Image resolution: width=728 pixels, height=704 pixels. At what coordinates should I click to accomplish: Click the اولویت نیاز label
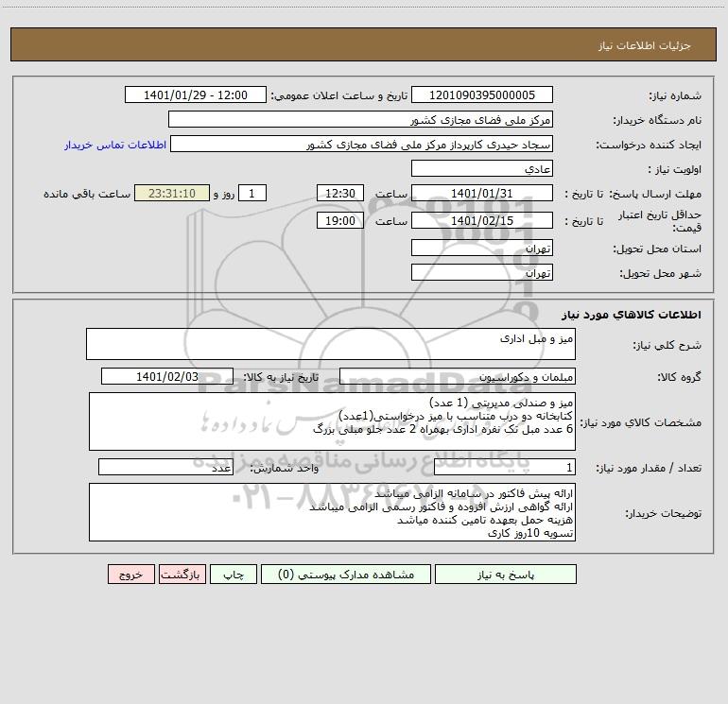click(x=675, y=170)
